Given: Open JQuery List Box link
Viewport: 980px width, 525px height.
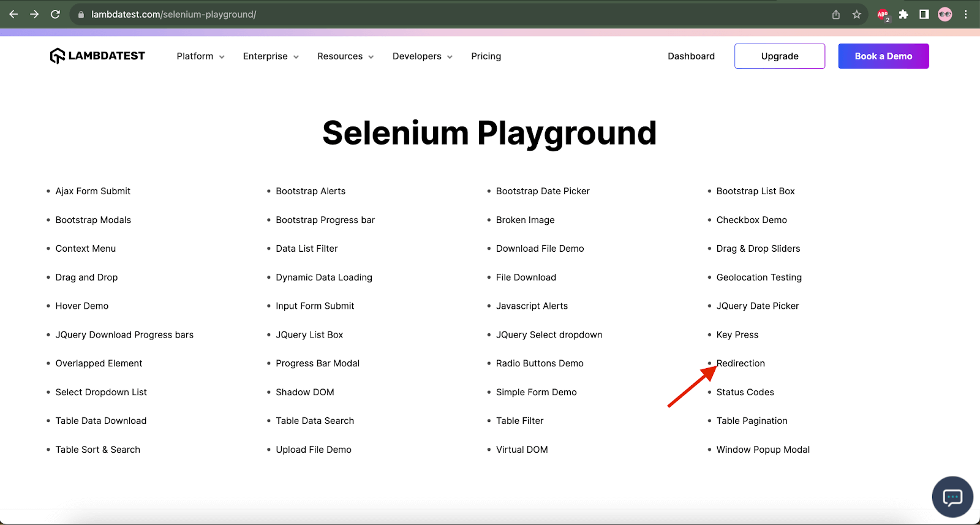Looking at the screenshot, I should pos(309,335).
